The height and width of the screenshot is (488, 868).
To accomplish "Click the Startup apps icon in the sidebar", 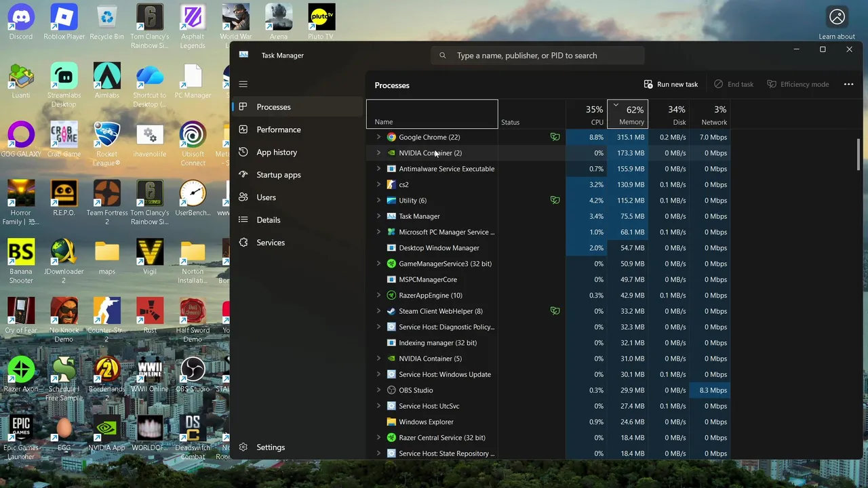I will tap(243, 175).
